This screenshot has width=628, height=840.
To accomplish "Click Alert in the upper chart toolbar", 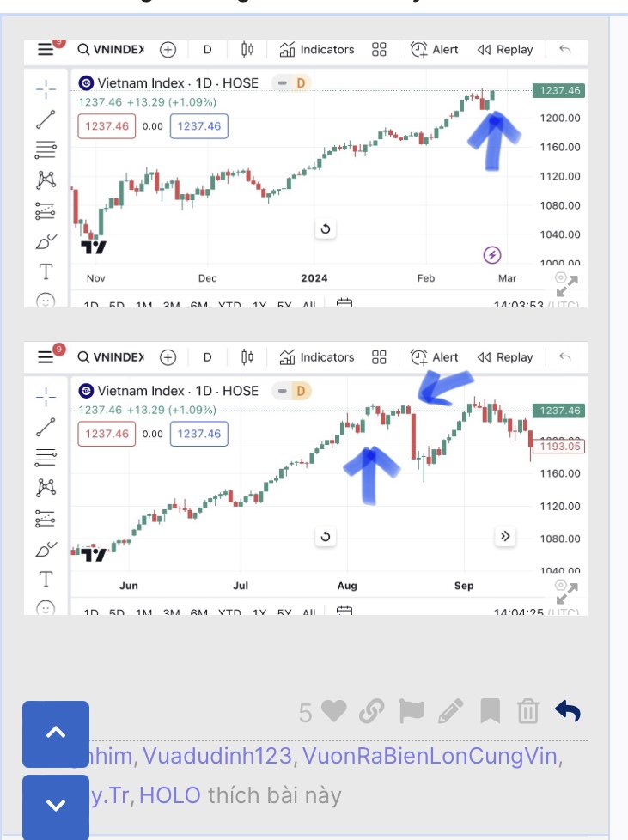I will (435, 50).
